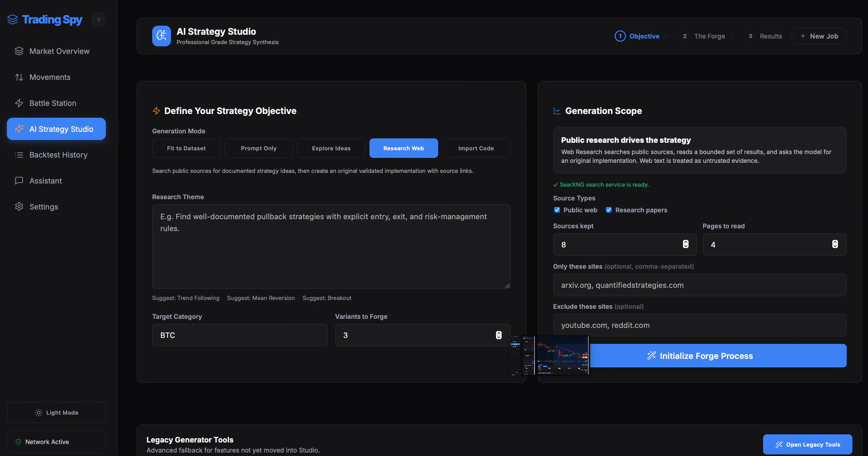Go to The Forge step
Image resolution: width=868 pixels, height=456 pixels.
click(704, 36)
